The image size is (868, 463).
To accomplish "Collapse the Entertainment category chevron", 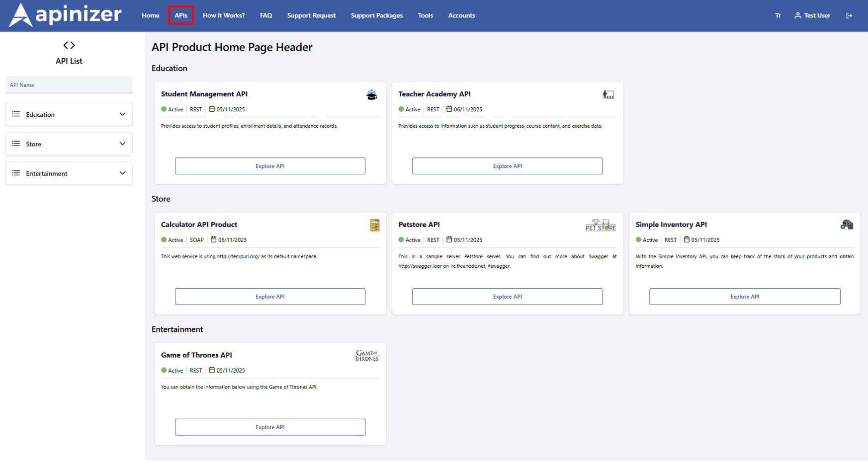I will [122, 173].
